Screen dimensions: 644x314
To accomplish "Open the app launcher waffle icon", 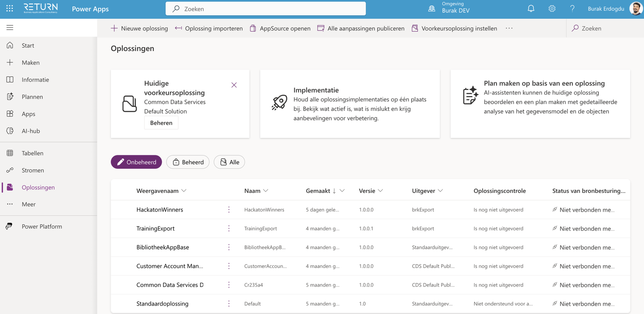I will coord(10,8).
